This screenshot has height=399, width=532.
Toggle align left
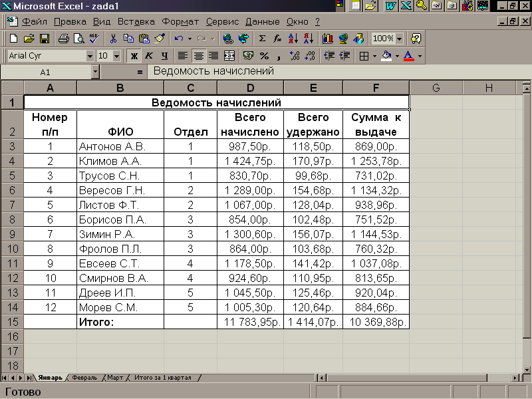tap(184, 56)
